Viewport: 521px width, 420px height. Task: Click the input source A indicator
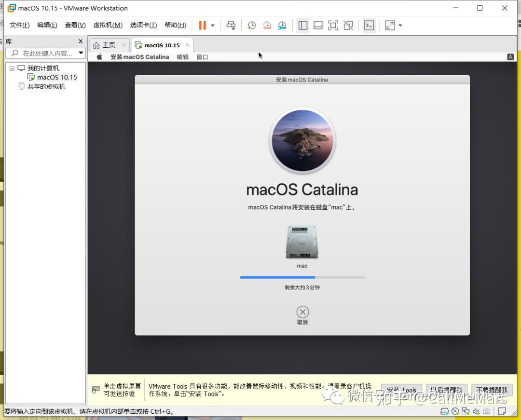[x=510, y=57]
